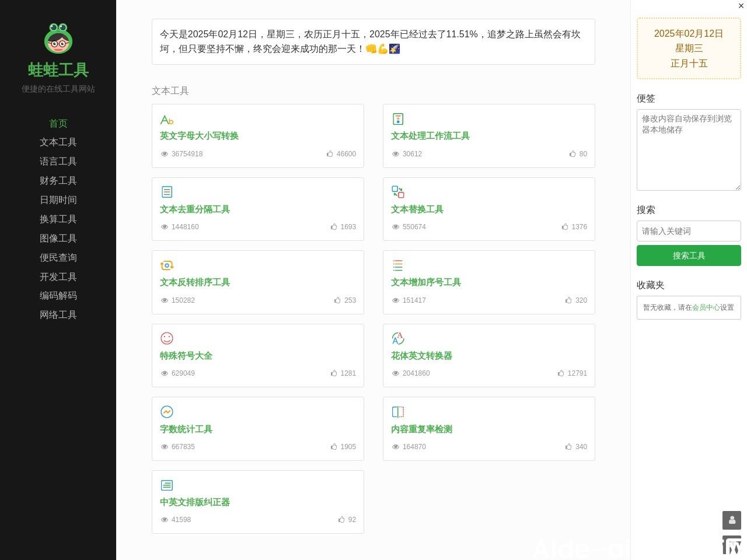
Task: Open 文本工具 sidebar menu
Action: [x=58, y=142]
